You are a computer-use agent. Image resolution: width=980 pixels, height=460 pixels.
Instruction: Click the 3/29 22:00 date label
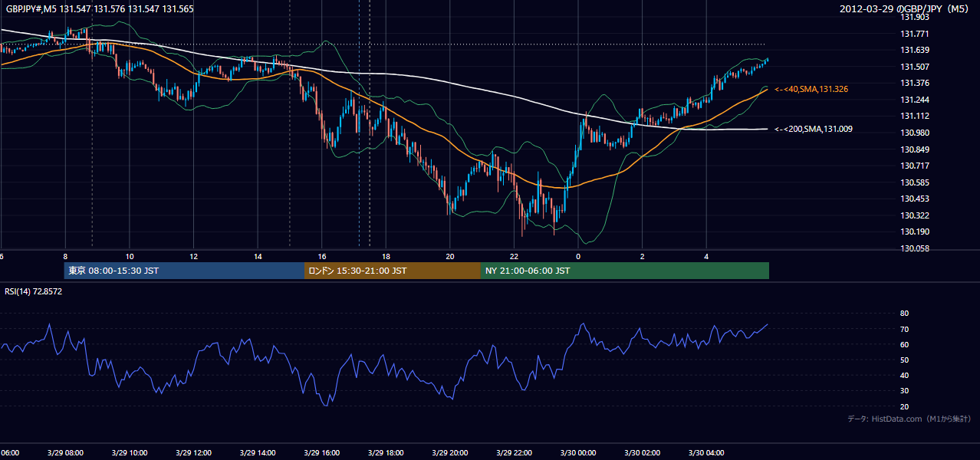[514, 453]
